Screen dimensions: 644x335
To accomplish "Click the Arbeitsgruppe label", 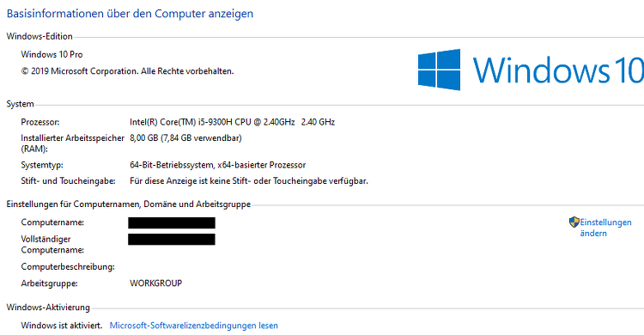I will click(49, 283).
